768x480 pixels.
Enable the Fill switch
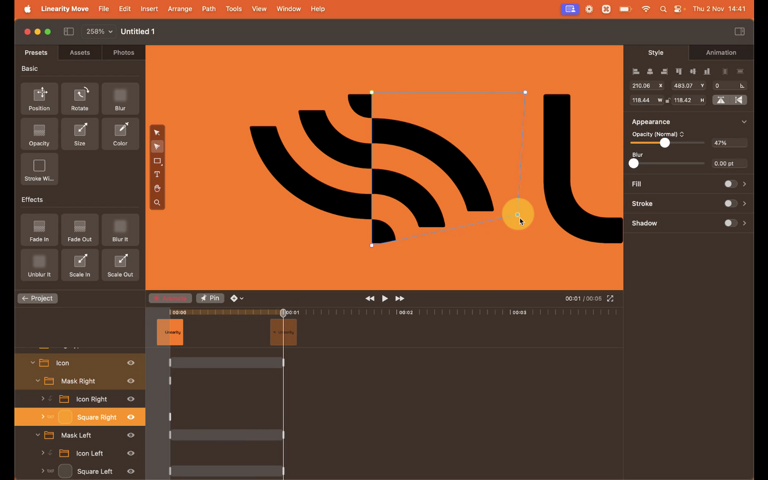pos(730,184)
